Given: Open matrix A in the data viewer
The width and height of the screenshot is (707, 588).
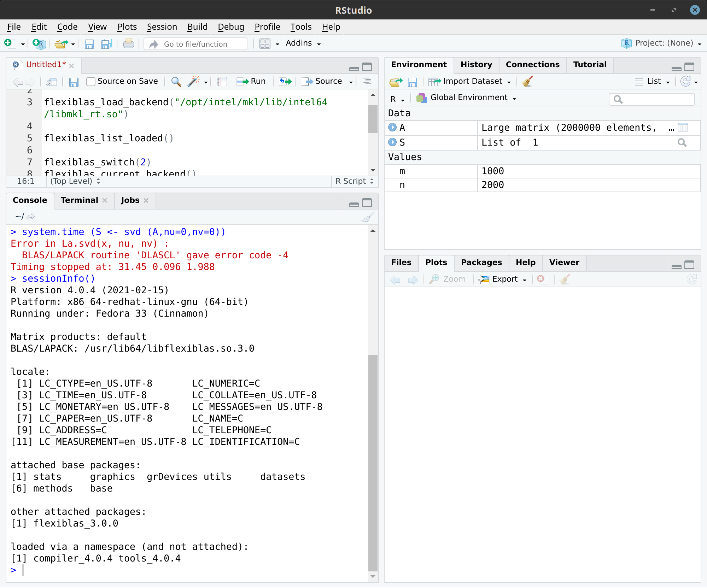Looking at the screenshot, I should tap(683, 127).
